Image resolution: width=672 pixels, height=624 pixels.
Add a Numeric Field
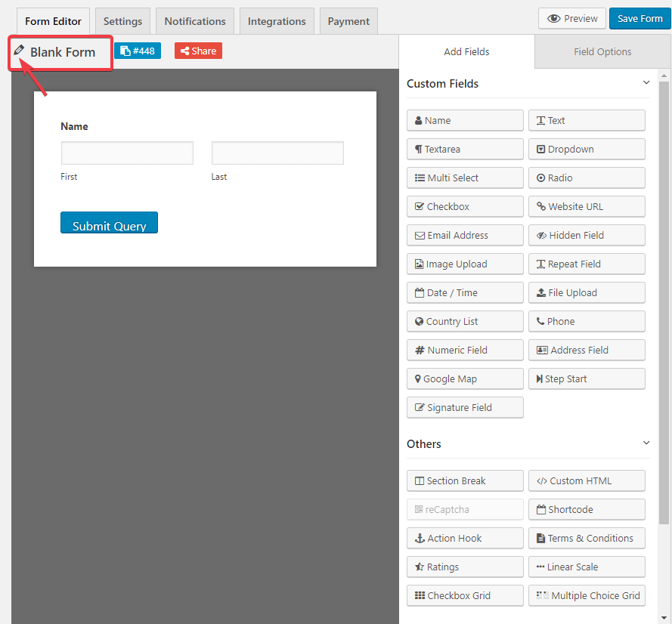465,350
